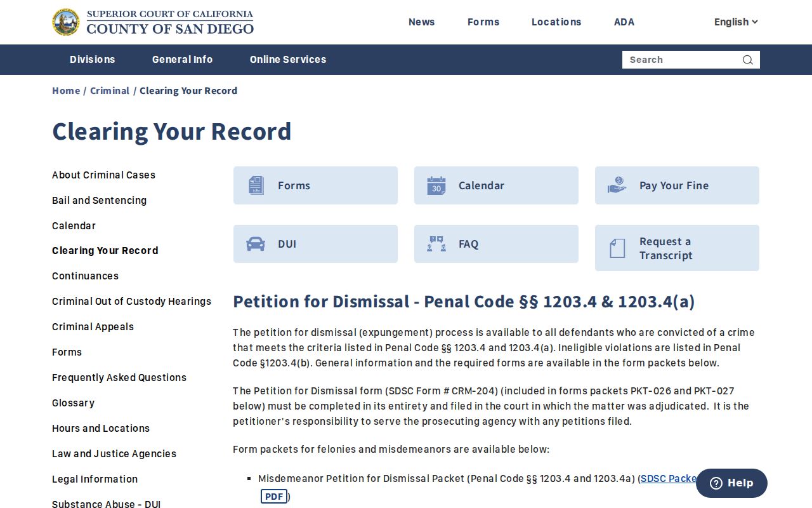Open Criminal Out of Custody Hearings
This screenshot has height=508, width=812.
tap(131, 302)
